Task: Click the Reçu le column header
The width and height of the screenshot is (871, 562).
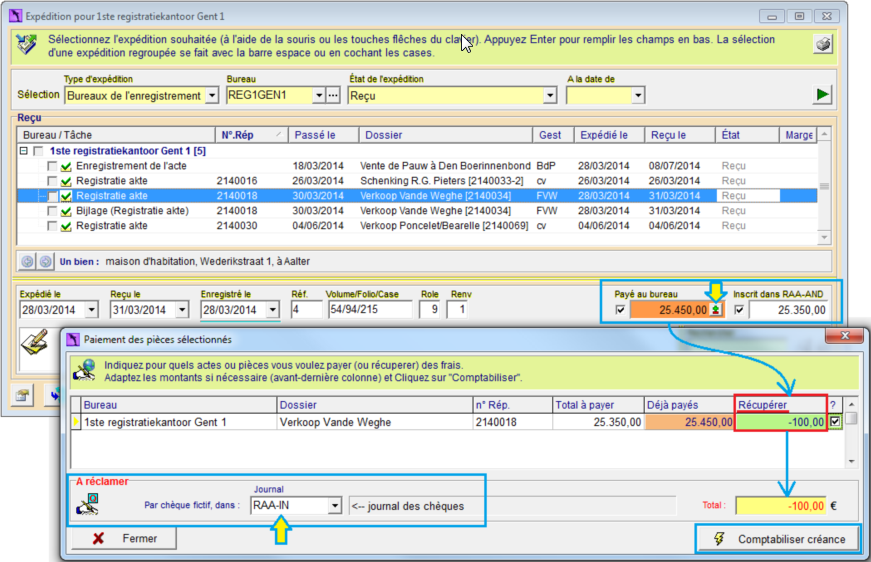Action: click(679, 135)
